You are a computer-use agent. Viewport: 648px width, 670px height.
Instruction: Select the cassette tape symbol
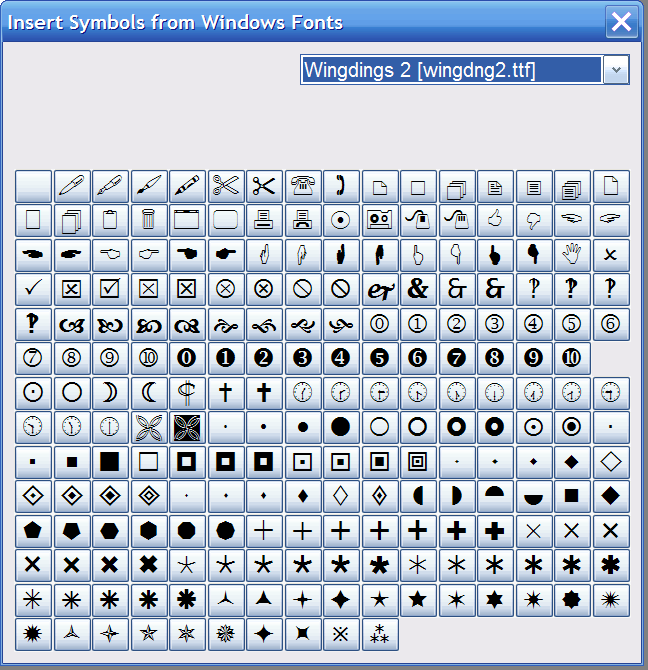tap(379, 220)
